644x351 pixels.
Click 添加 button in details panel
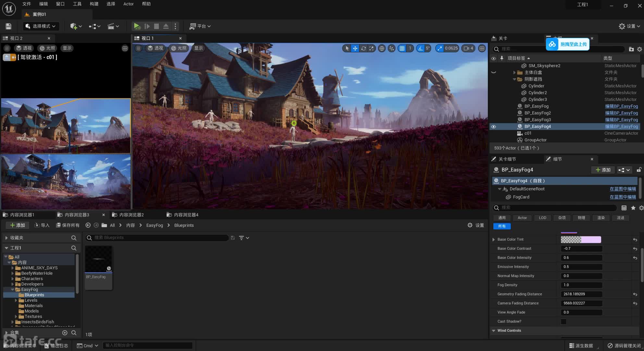point(603,170)
